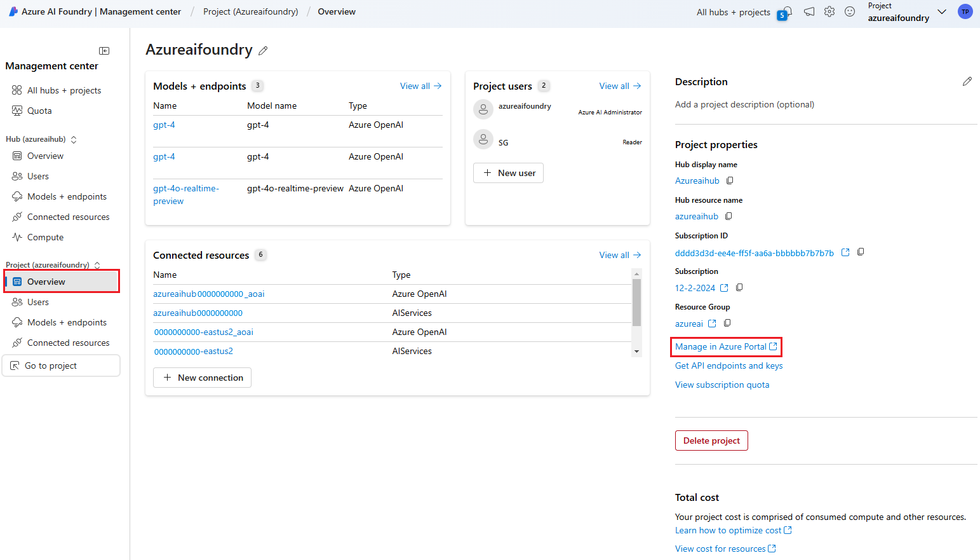Click Go to project button
The width and height of the screenshot is (980, 560).
pyautogui.click(x=62, y=365)
